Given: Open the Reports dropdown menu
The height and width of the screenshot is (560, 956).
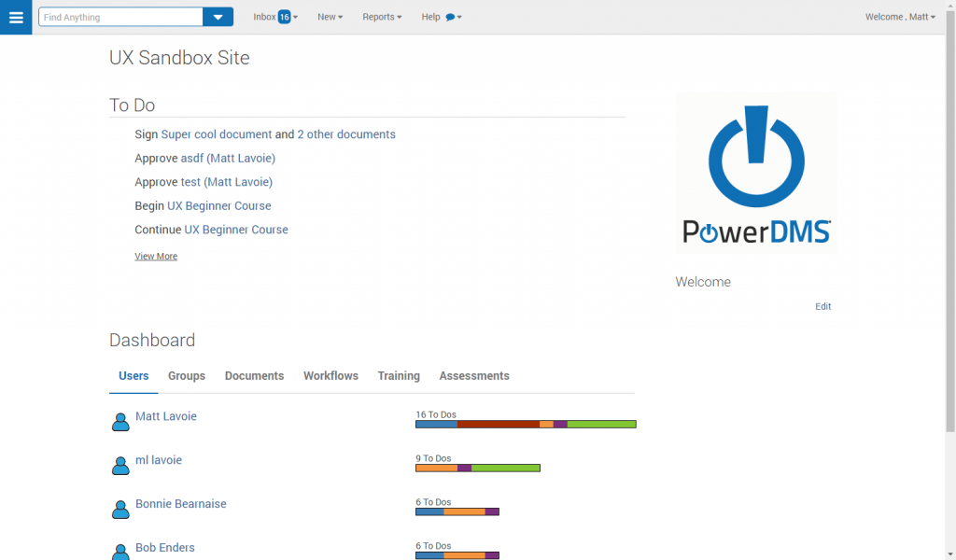Looking at the screenshot, I should pos(382,17).
